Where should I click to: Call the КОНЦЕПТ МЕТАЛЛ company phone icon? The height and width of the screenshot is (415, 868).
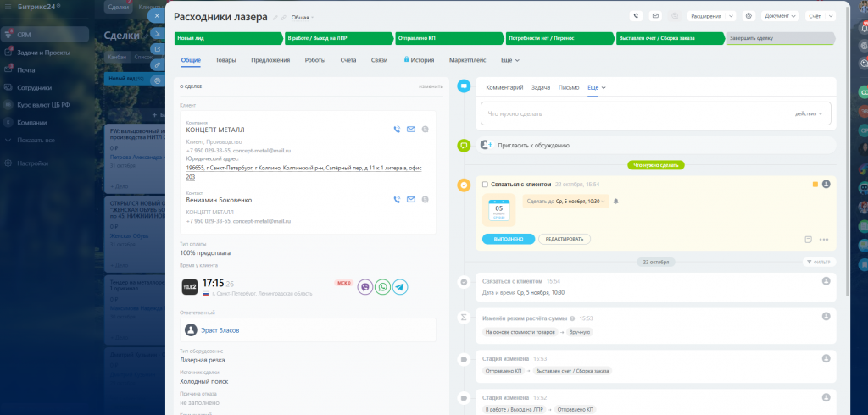(x=397, y=130)
